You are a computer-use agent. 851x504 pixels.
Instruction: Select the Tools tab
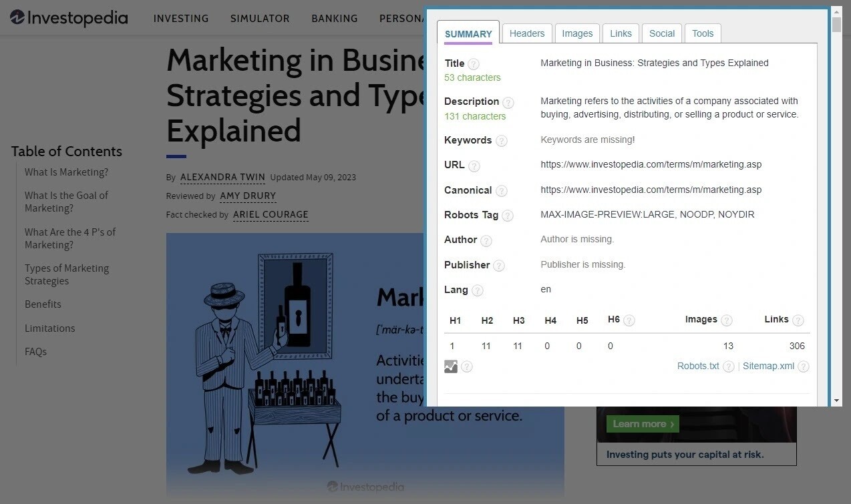pyautogui.click(x=703, y=33)
